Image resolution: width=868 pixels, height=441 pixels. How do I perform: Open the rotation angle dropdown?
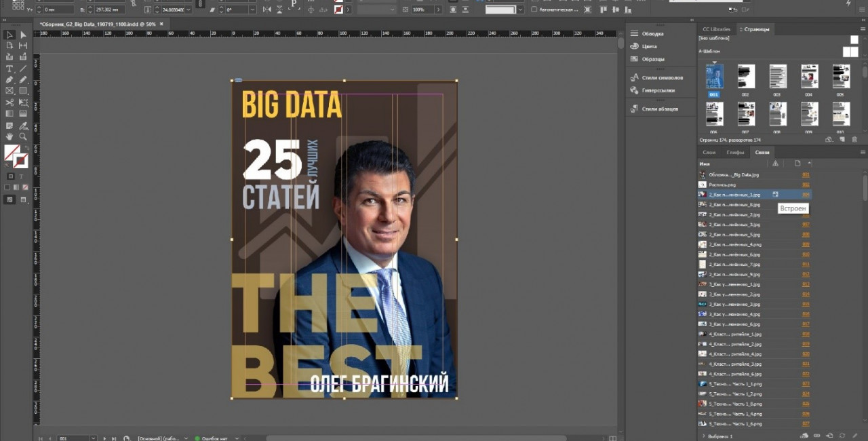click(x=252, y=10)
